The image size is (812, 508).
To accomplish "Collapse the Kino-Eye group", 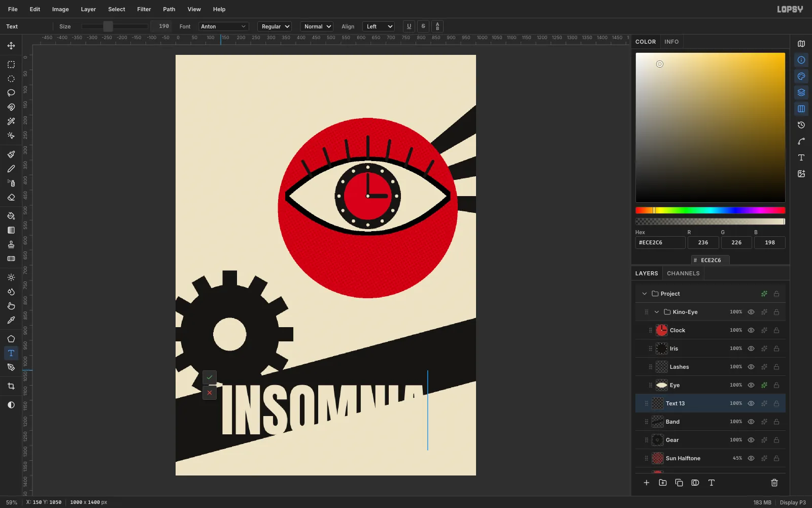I will [x=657, y=312].
